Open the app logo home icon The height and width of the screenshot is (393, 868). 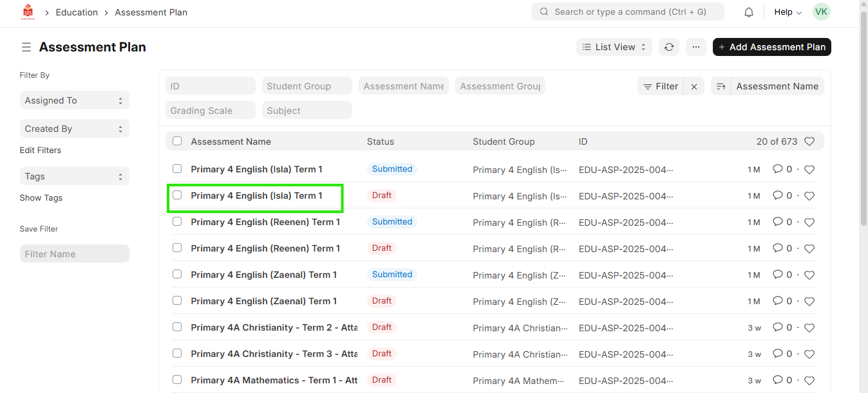(28, 12)
